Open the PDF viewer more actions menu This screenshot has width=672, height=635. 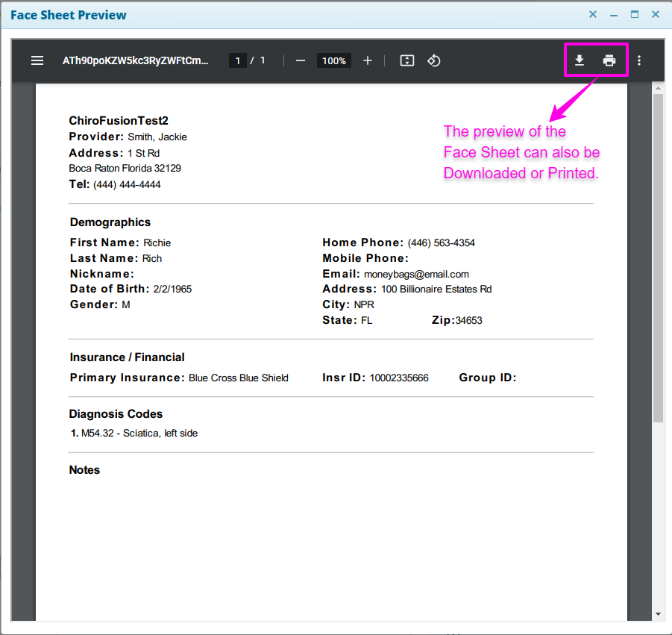[639, 60]
